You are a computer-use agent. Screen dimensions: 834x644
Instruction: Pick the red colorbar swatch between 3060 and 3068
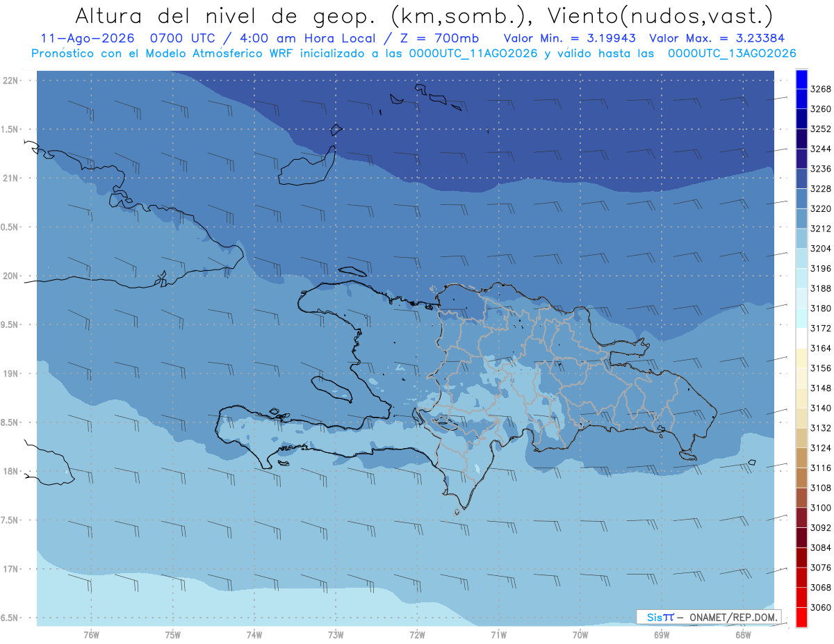801,597
